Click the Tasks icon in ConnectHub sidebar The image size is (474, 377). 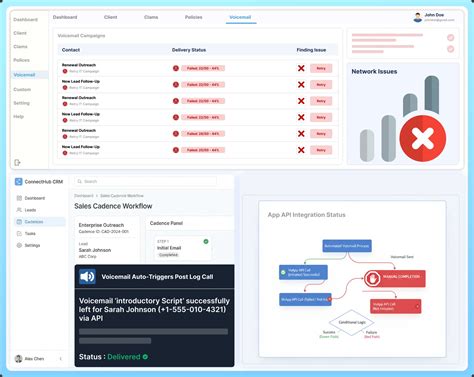click(19, 233)
